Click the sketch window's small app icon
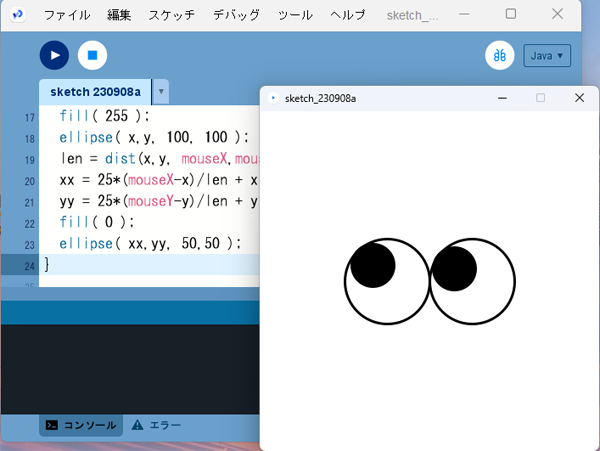The height and width of the screenshot is (451, 600). point(274,98)
